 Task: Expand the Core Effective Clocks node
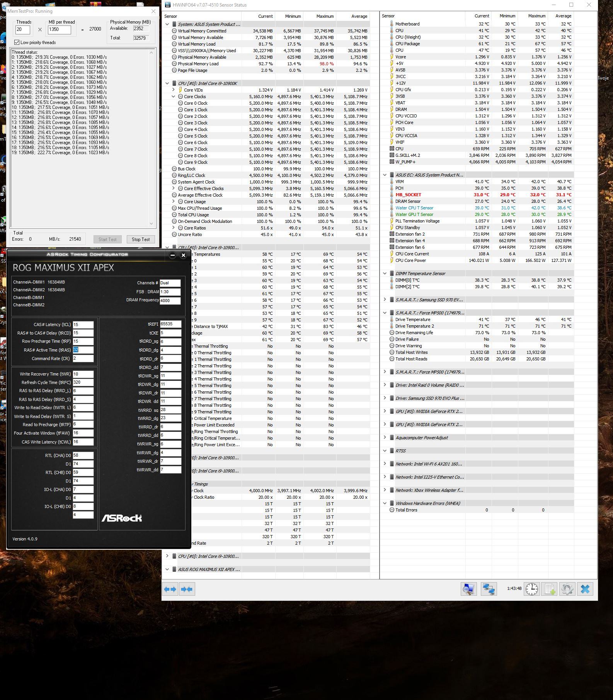point(174,189)
